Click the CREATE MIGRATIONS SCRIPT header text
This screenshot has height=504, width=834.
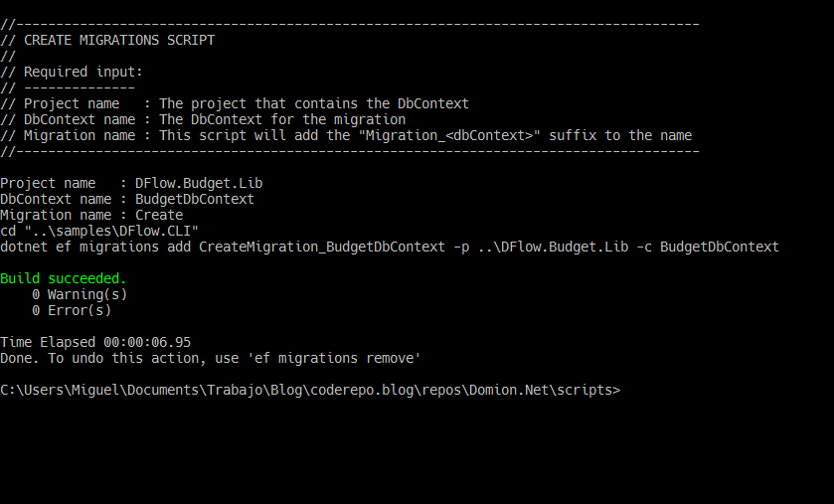(119, 41)
